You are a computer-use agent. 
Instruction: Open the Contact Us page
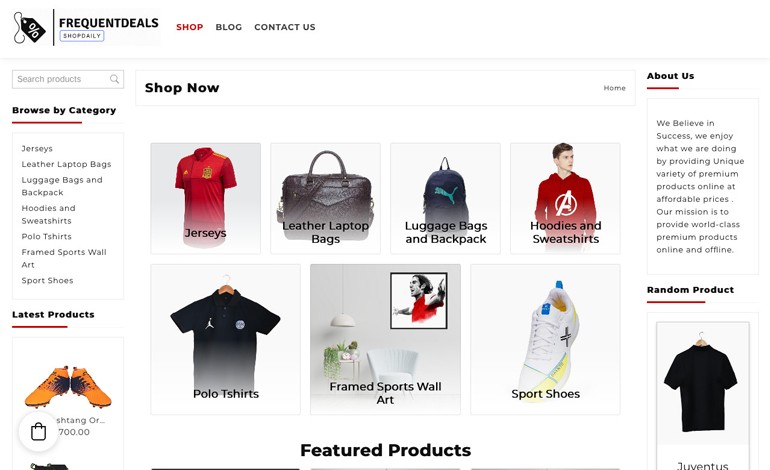[x=285, y=27]
